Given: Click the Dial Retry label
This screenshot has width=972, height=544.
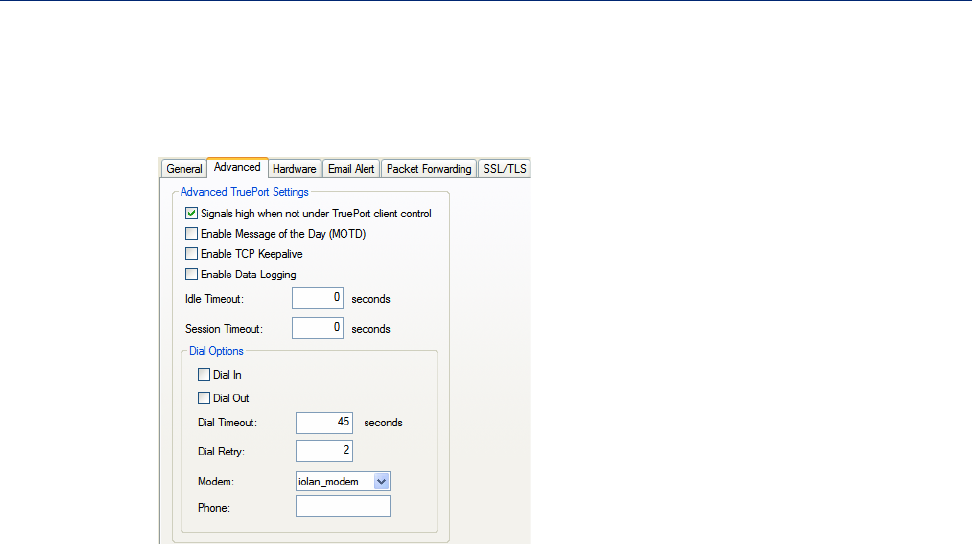Looking at the screenshot, I should click(221, 452).
